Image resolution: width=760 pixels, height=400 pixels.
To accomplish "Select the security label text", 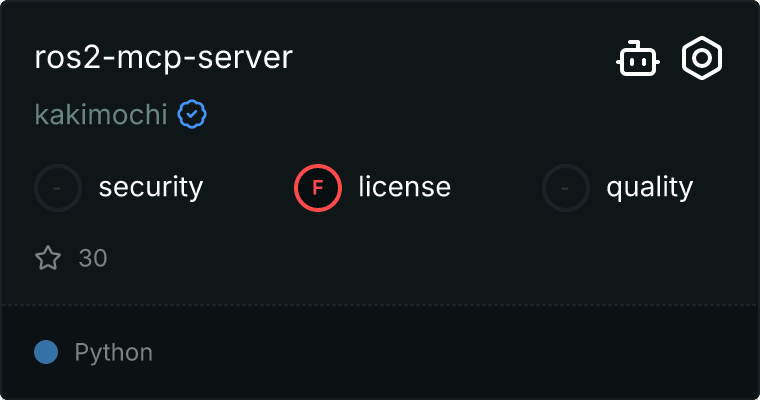I will tap(151, 187).
